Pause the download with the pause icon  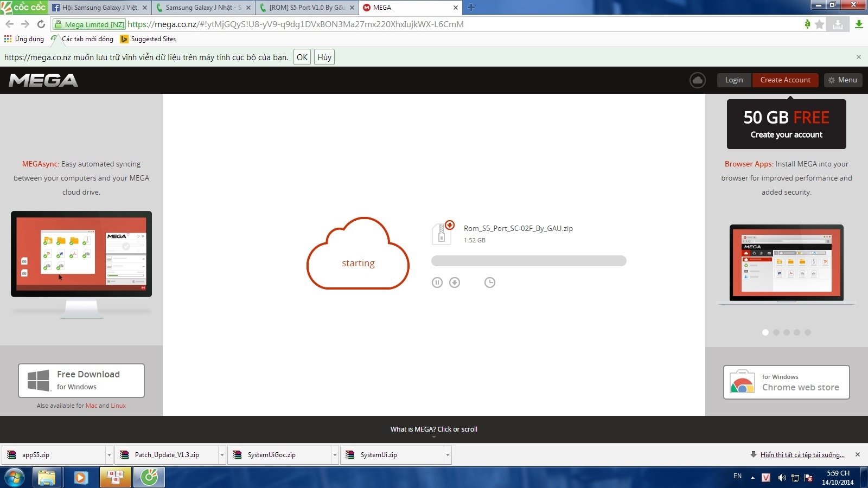tap(437, 282)
